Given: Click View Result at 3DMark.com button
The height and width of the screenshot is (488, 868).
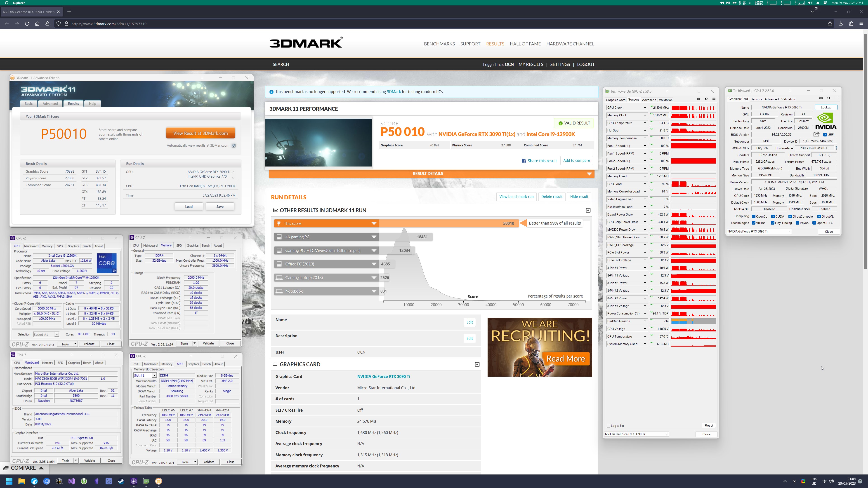Looking at the screenshot, I should pos(200,133).
